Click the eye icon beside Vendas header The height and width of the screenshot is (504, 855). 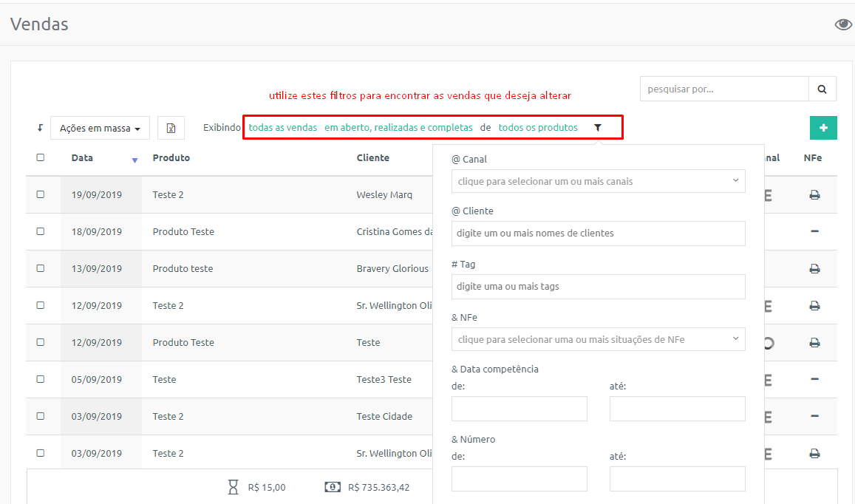(843, 24)
